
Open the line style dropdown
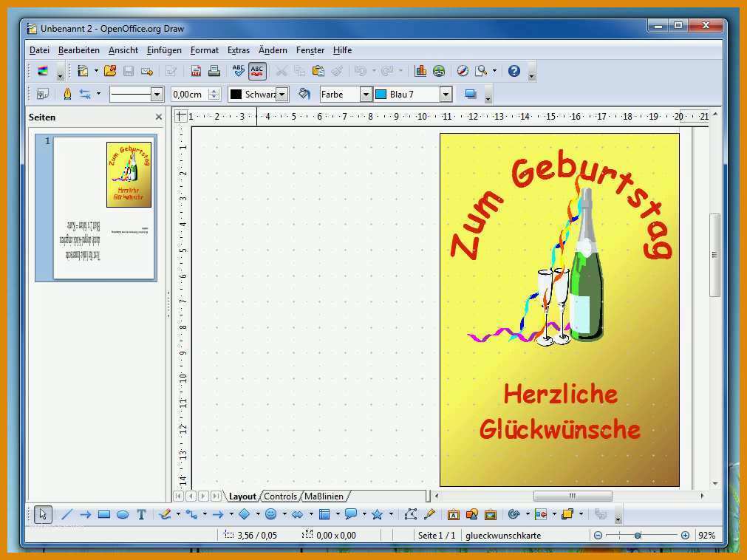pyautogui.click(x=157, y=95)
